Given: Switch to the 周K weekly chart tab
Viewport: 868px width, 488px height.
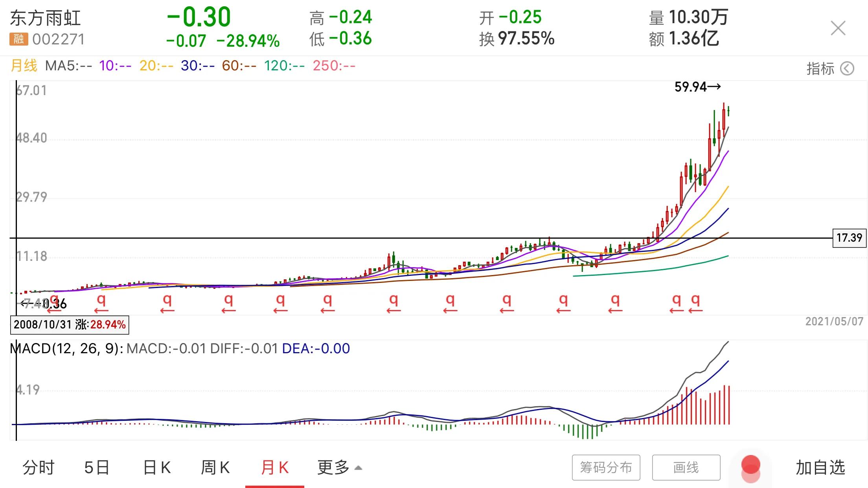Looking at the screenshot, I should pyautogui.click(x=215, y=468).
